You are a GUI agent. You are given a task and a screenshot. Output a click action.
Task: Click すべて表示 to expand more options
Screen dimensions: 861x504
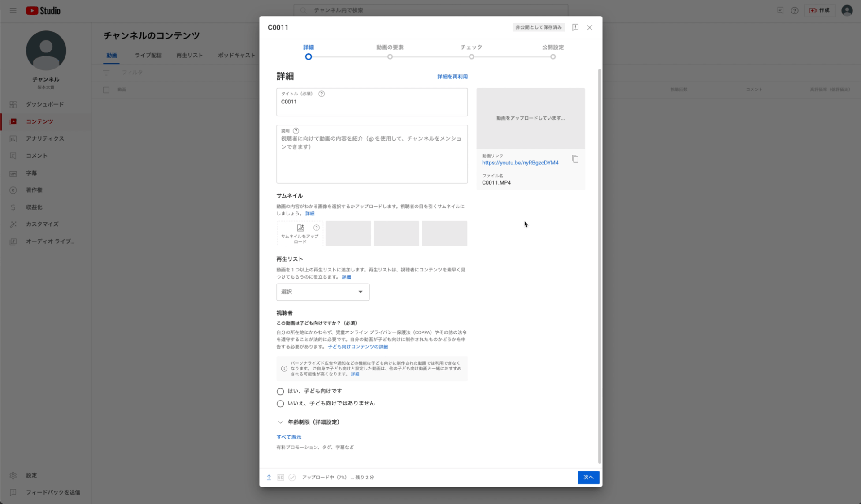point(289,437)
